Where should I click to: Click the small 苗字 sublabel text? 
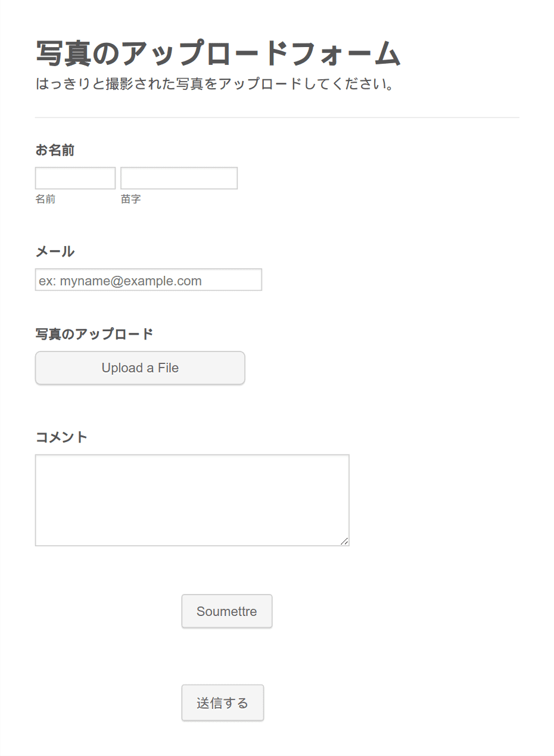(x=131, y=200)
